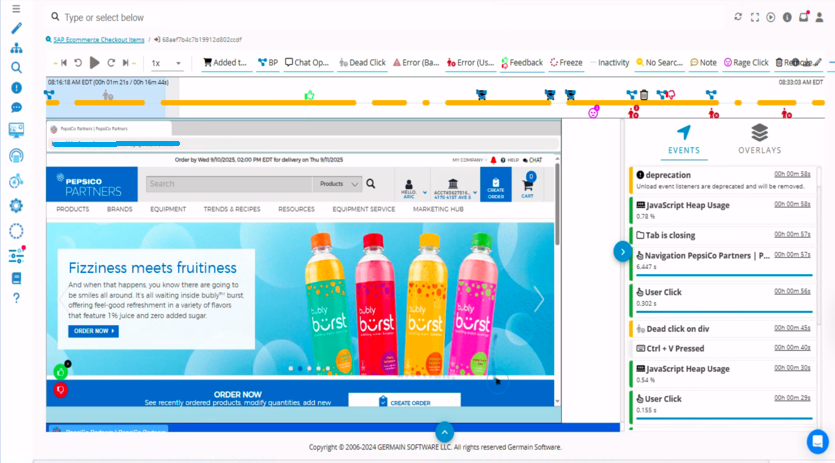This screenshot has width=835, height=463.
Task: Open the EQUIPMENT SERVICE menu in replayed page
Action: (364, 209)
